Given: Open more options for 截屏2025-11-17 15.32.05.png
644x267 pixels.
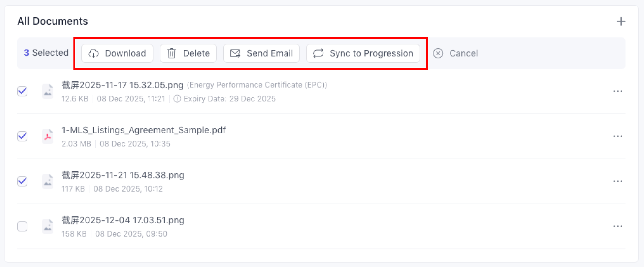Looking at the screenshot, I should (x=618, y=91).
